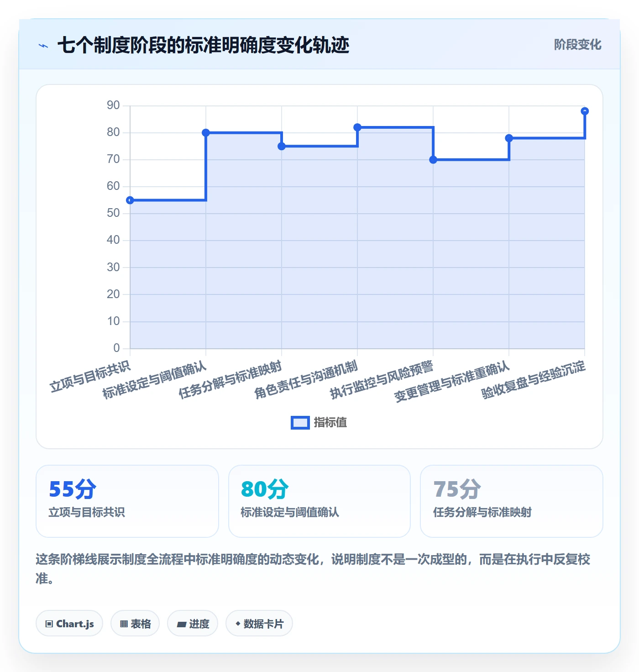Click the data point at value 82

(x=357, y=127)
